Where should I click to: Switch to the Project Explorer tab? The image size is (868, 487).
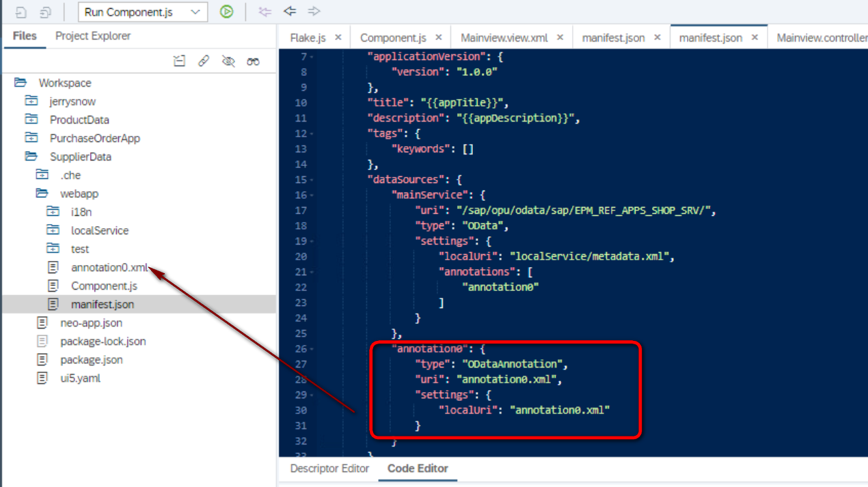pyautogui.click(x=93, y=36)
